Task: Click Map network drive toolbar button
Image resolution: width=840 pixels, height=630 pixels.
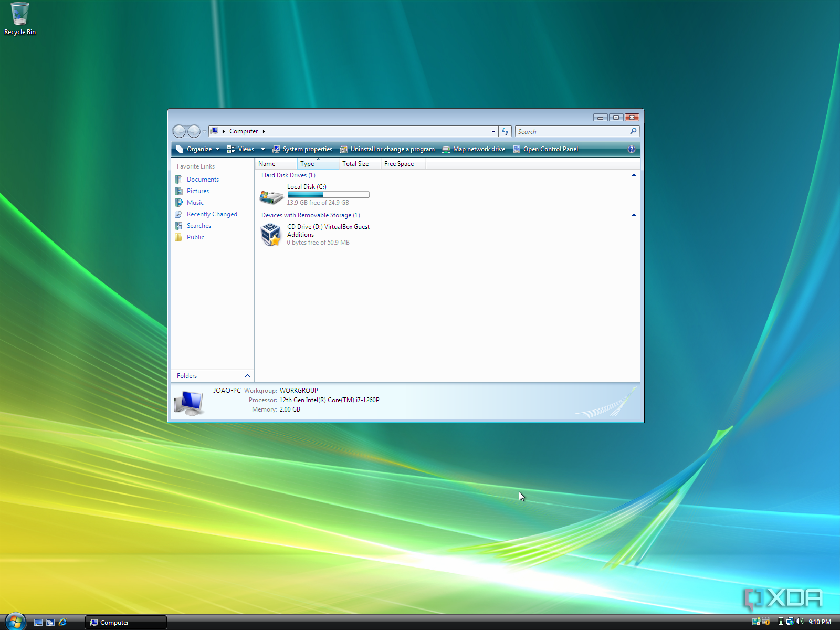Action: [474, 149]
